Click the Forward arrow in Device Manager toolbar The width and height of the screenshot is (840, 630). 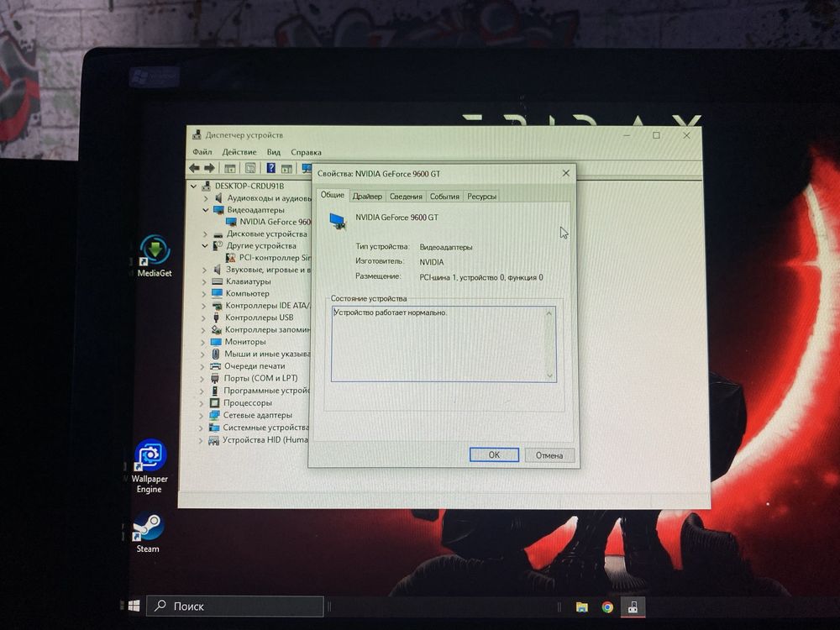[209, 168]
